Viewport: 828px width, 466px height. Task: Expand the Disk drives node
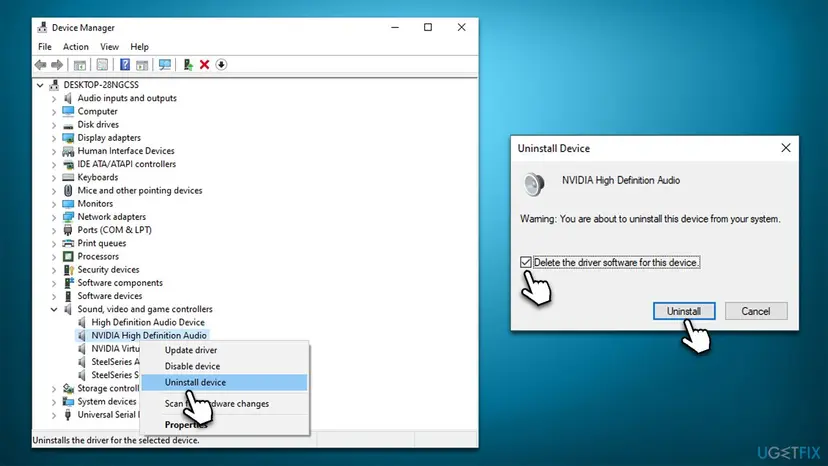pos(54,125)
